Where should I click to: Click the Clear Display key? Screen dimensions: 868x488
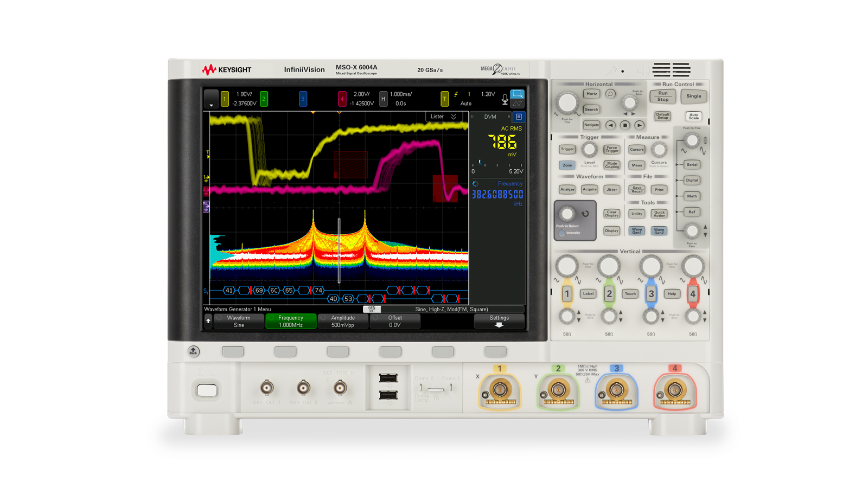click(x=611, y=214)
